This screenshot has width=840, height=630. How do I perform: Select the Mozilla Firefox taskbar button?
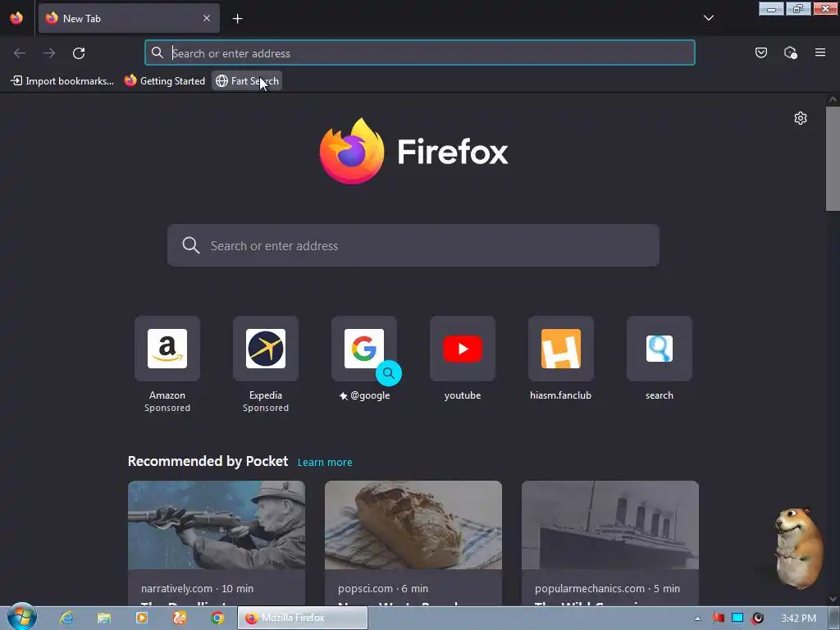[303, 618]
